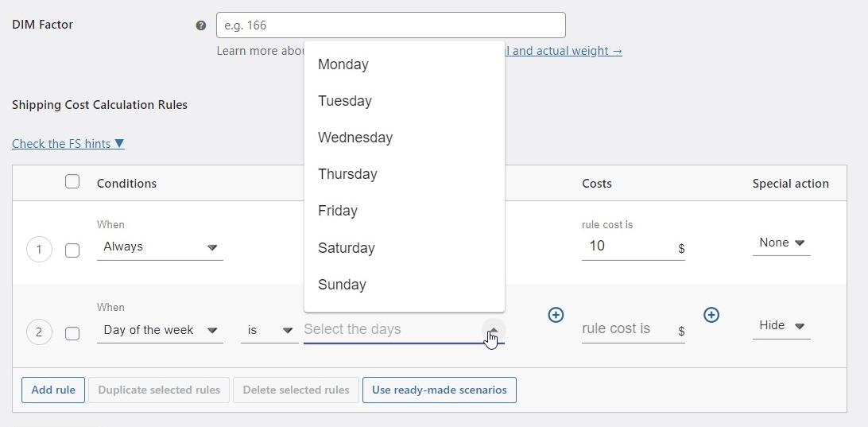Click the DIM Factor help question icon
This screenshot has height=427, width=868.
[x=201, y=25]
